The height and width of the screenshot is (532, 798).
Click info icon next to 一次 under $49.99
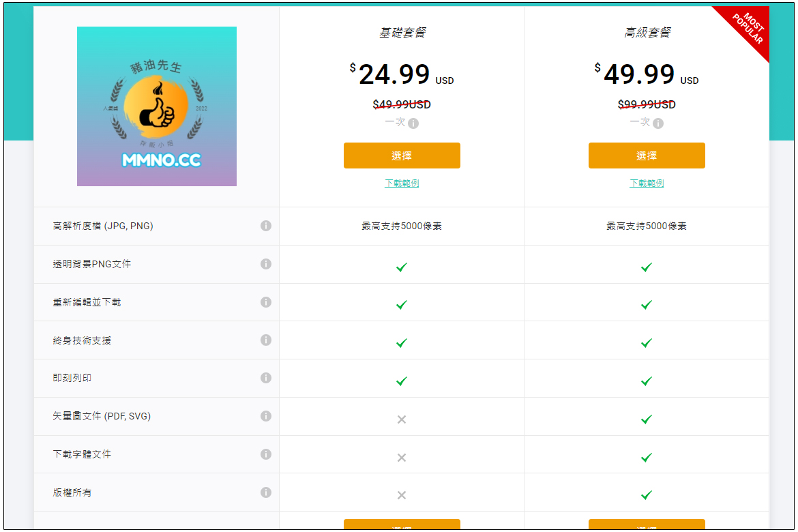point(658,123)
